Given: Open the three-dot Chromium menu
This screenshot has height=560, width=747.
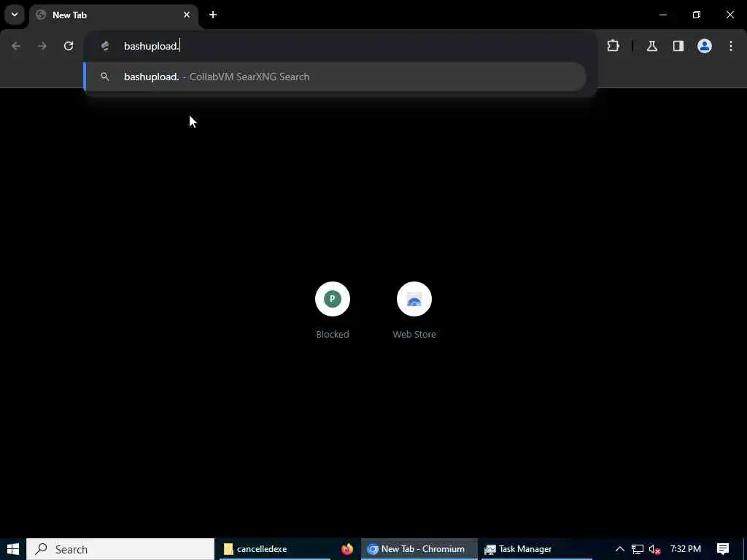Looking at the screenshot, I should 731,46.
